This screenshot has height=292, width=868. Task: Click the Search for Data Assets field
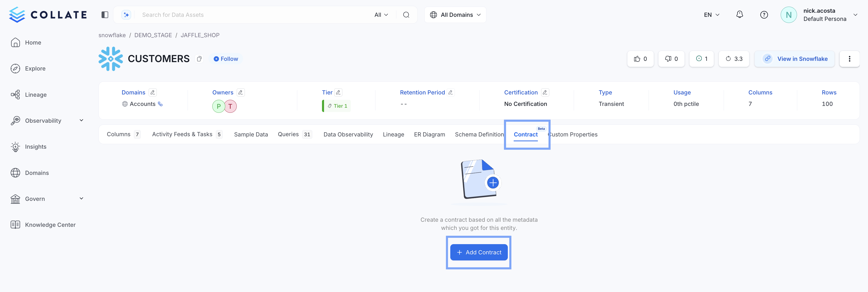pos(236,15)
